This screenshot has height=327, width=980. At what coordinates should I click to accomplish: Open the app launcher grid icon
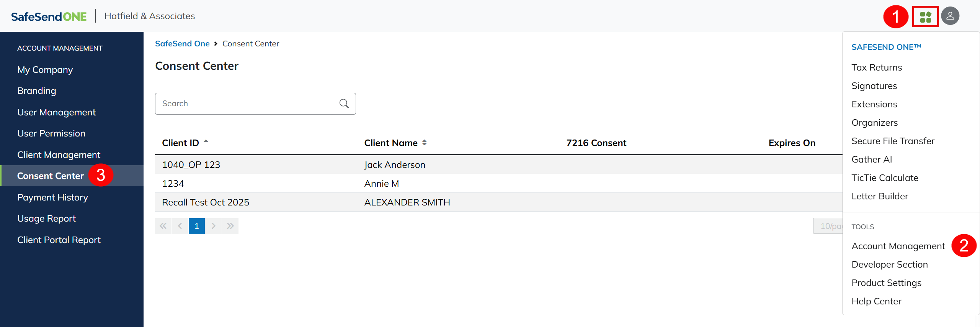(925, 17)
